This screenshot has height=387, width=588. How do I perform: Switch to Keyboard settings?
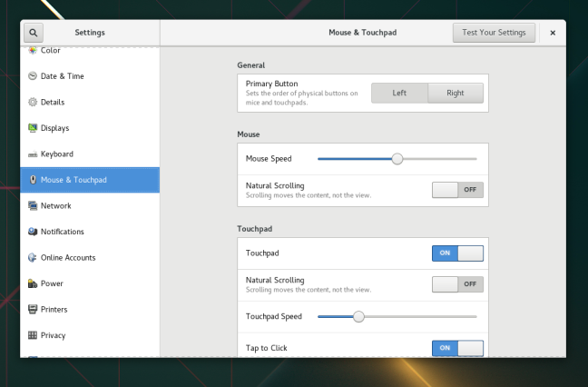(90, 154)
